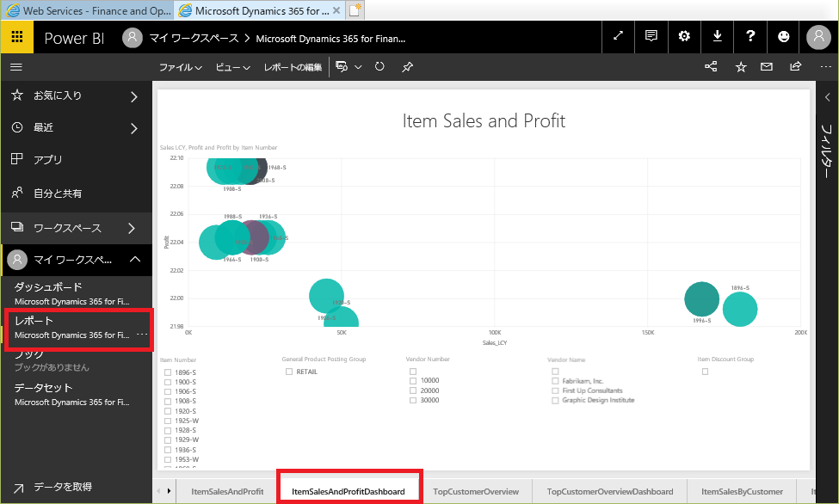839x504 pixels.
Task: Expand the explore dropdown arrow in the toolbar
Action: 358,67
